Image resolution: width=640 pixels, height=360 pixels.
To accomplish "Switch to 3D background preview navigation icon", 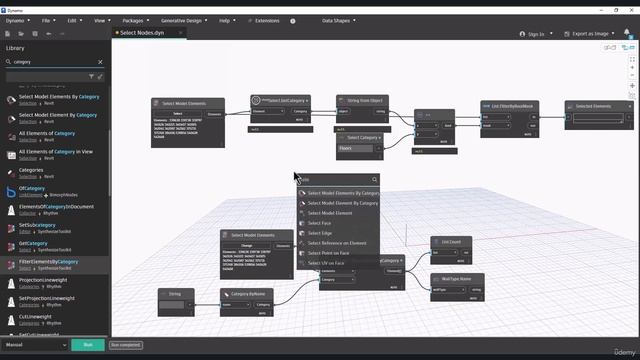I will [610, 48].
